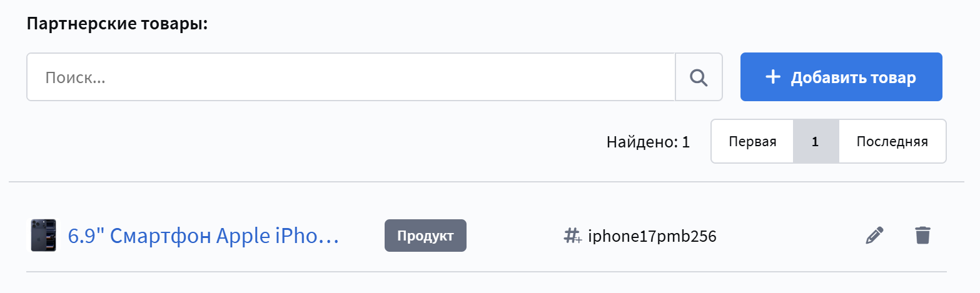Click the hash icon beside the SKU
Image resolution: width=980 pixels, height=293 pixels.
(x=572, y=236)
